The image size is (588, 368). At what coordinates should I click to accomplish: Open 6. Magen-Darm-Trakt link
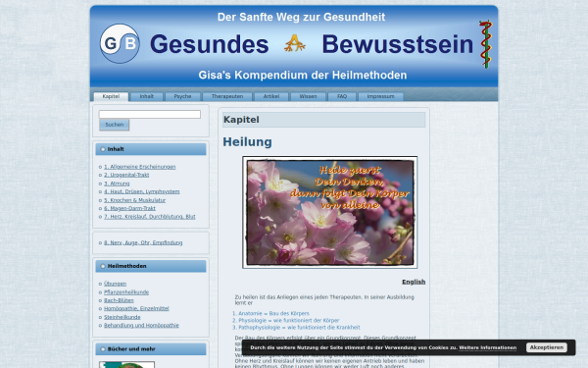click(x=129, y=208)
